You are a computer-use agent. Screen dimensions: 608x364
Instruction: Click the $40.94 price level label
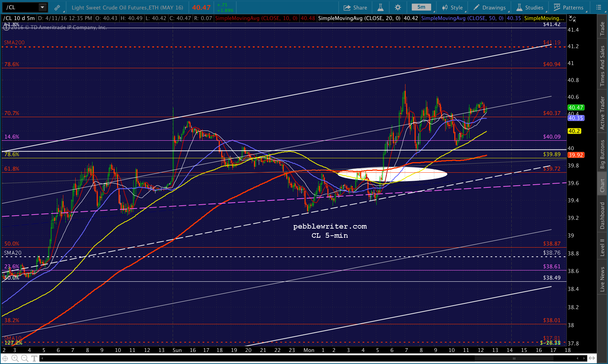point(552,64)
